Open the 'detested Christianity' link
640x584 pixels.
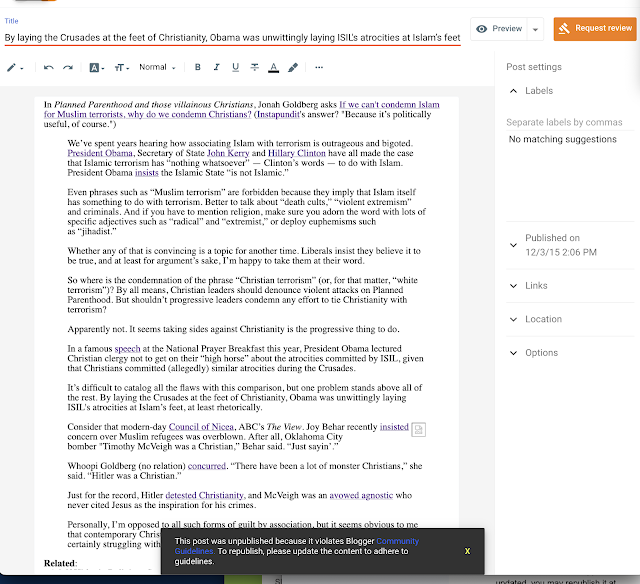tap(204, 495)
